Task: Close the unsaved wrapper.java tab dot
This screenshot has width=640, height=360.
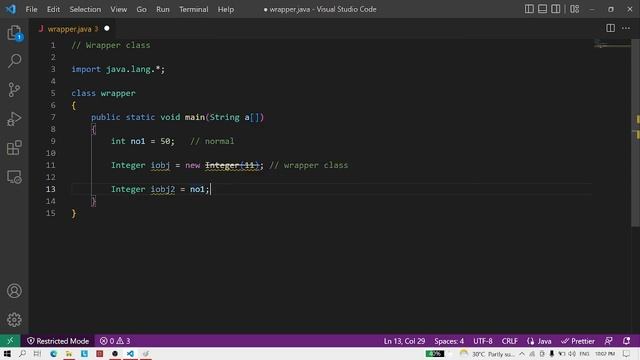Action: point(107,29)
